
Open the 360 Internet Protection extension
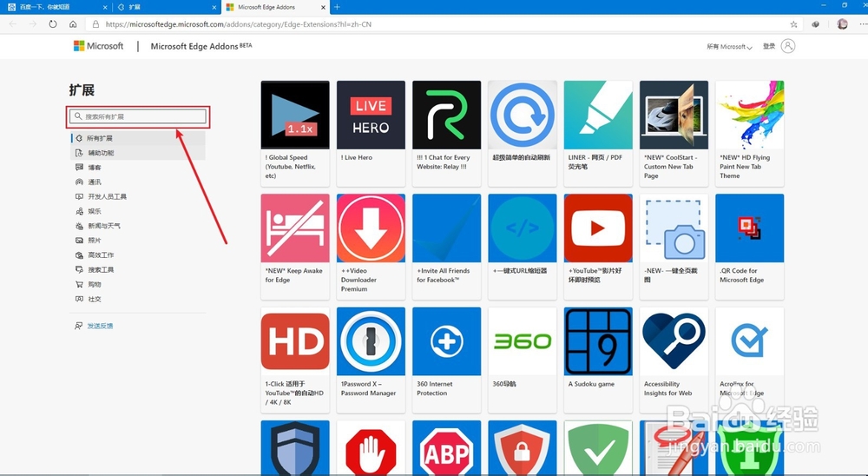tap(447, 360)
